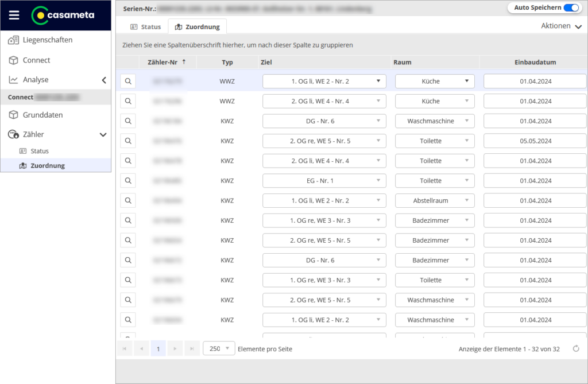
Task: Click magnifier icon for EG - Nr. 1 row
Action: coord(128,181)
